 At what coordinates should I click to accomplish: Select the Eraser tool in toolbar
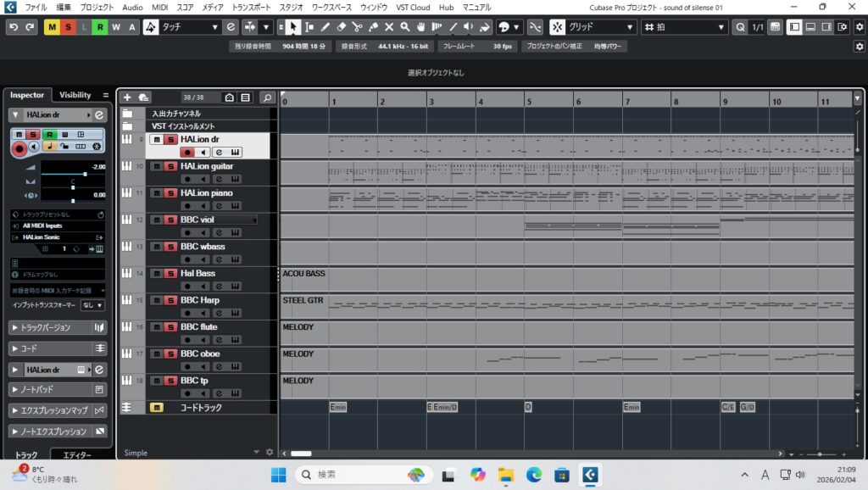tap(342, 27)
